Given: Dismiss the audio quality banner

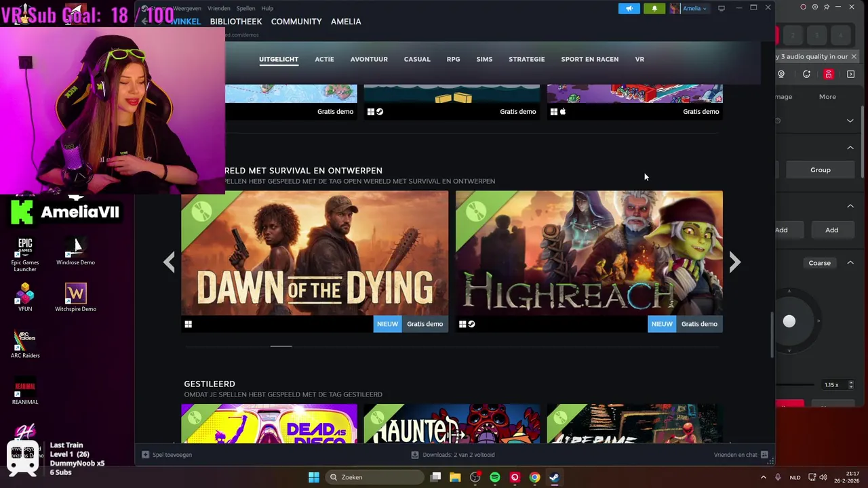Looking at the screenshot, I should pos(854,56).
